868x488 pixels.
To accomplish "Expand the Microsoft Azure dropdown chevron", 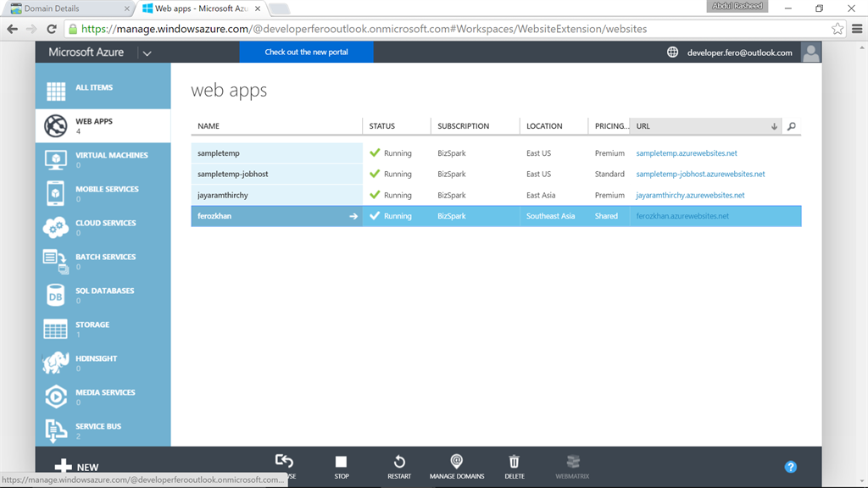I will tap(147, 53).
